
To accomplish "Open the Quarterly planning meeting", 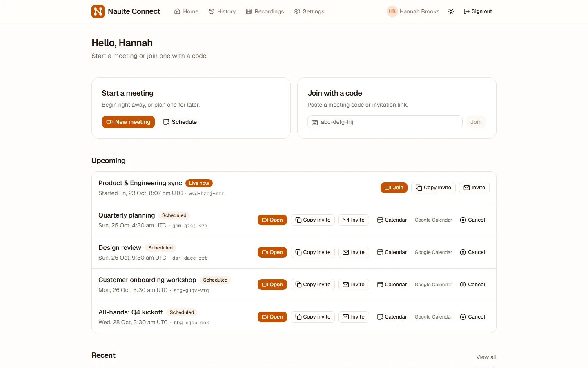I will point(272,220).
